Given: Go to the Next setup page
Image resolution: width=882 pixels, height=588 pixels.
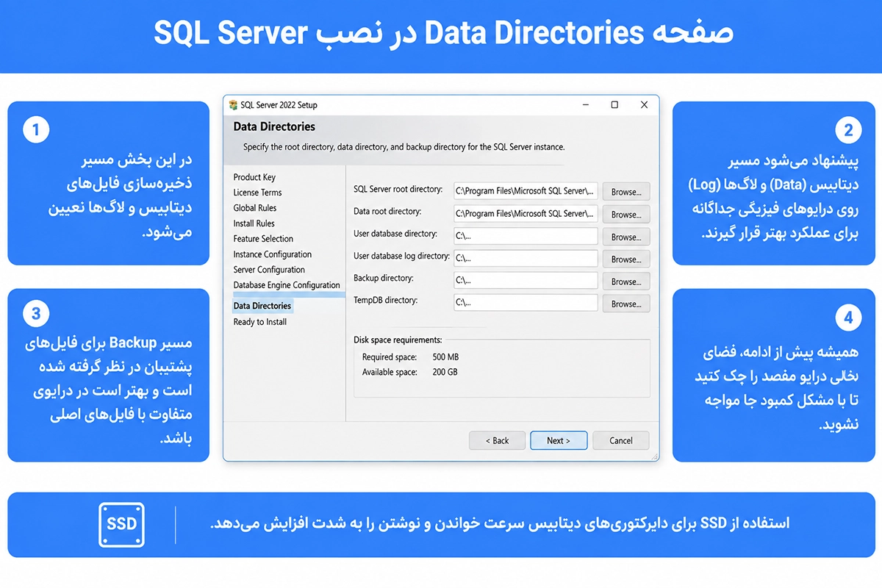Looking at the screenshot, I should point(559,440).
